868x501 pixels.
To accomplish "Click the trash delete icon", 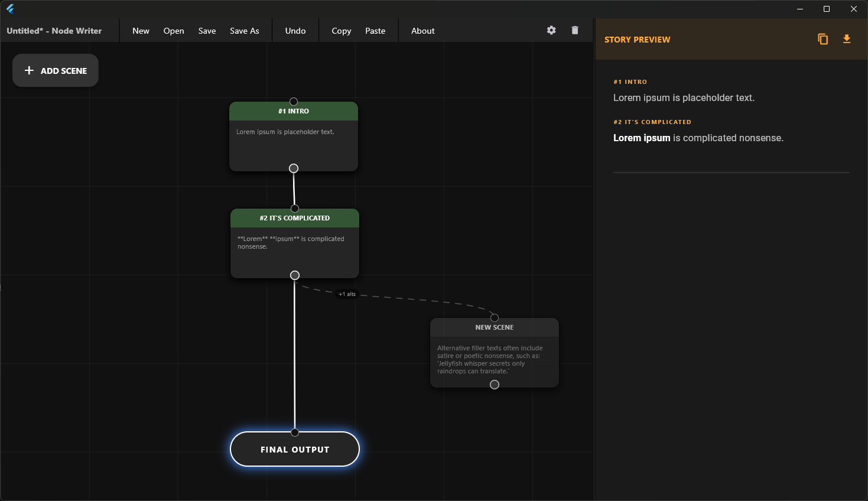I will coord(575,30).
